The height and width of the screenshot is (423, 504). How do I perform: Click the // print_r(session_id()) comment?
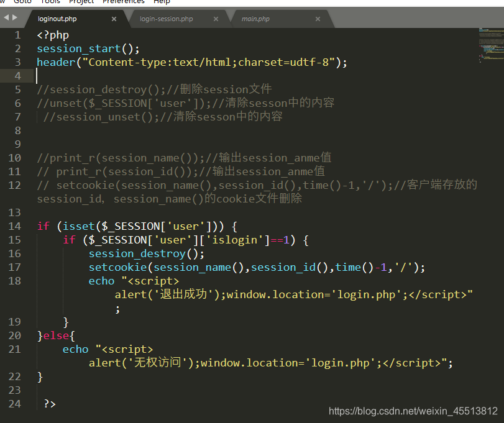click(x=181, y=172)
